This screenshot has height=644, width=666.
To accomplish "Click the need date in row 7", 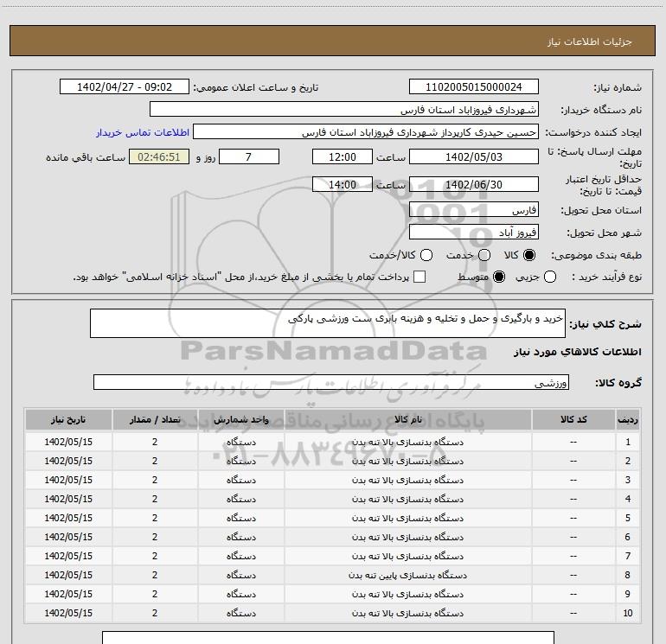I will 68,556.
